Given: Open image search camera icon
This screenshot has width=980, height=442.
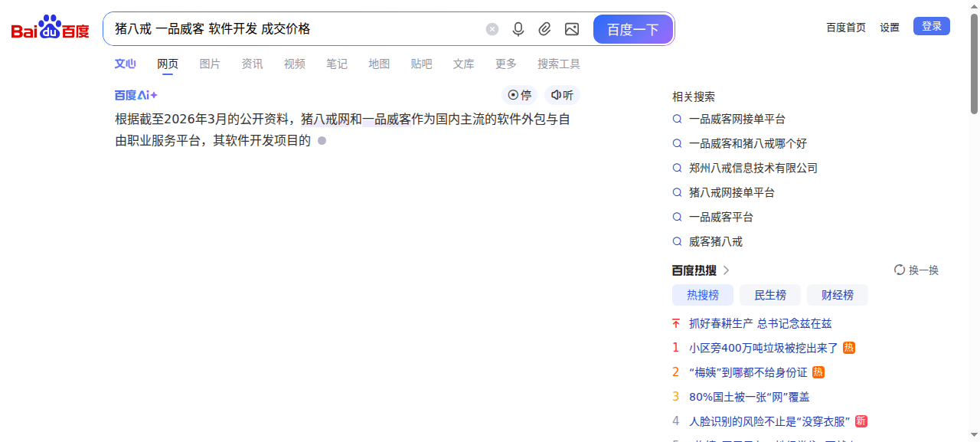Looking at the screenshot, I should (571, 29).
